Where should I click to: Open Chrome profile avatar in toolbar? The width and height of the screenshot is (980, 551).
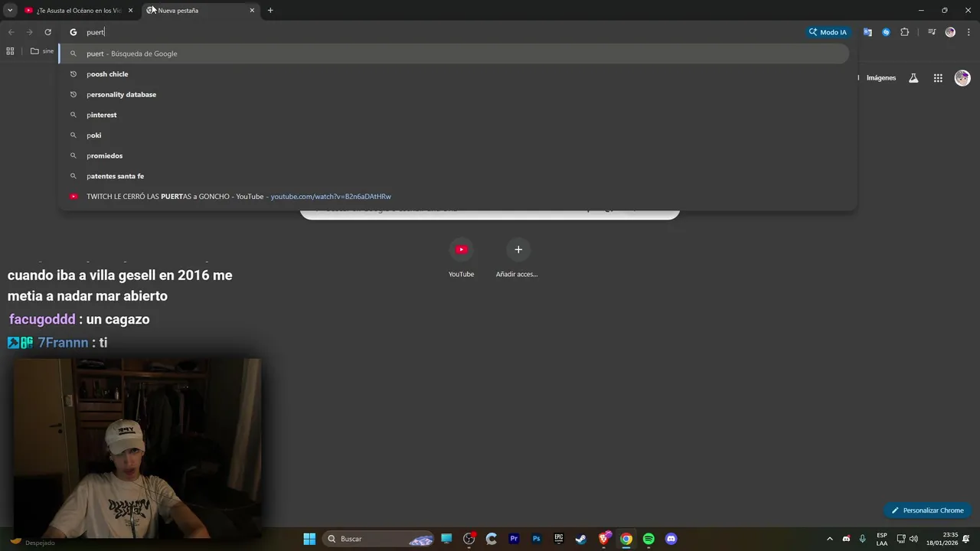tap(950, 32)
